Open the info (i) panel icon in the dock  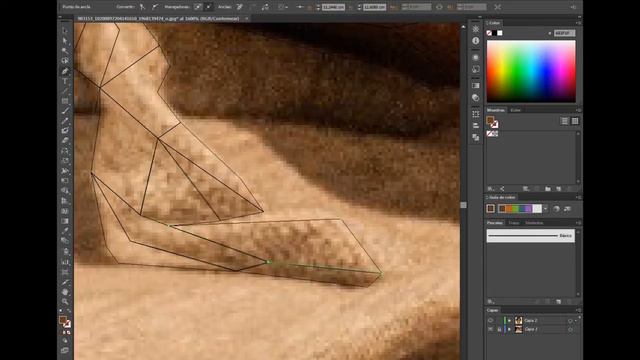point(476,41)
